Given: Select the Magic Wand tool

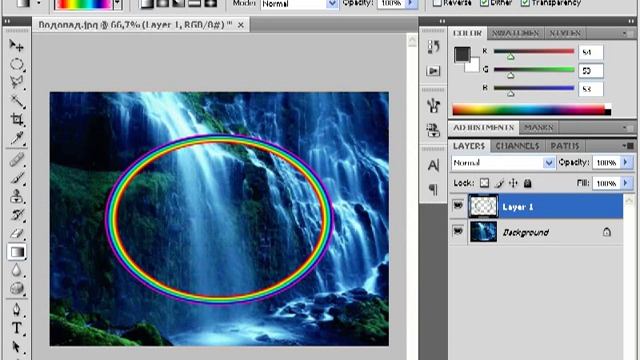Looking at the screenshot, I should [16, 101].
